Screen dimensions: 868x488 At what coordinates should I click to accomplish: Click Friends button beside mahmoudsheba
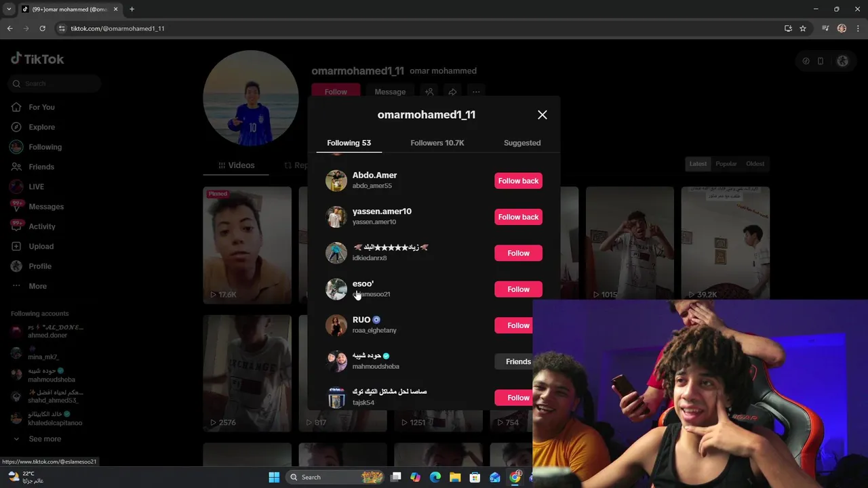[x=514, y=361]
